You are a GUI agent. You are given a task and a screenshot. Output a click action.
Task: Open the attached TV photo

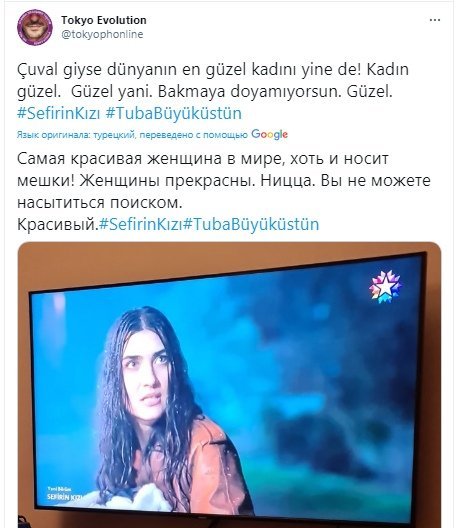pyautogui.click(x=229, y=385)
